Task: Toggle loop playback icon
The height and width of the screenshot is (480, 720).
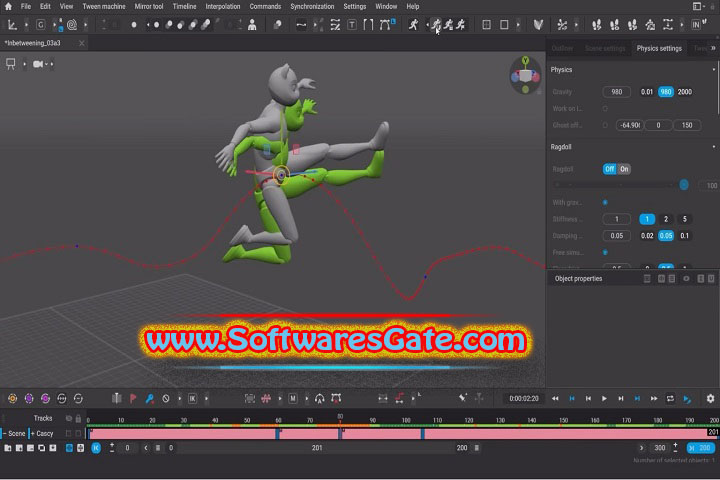Action: pos(670,398)
